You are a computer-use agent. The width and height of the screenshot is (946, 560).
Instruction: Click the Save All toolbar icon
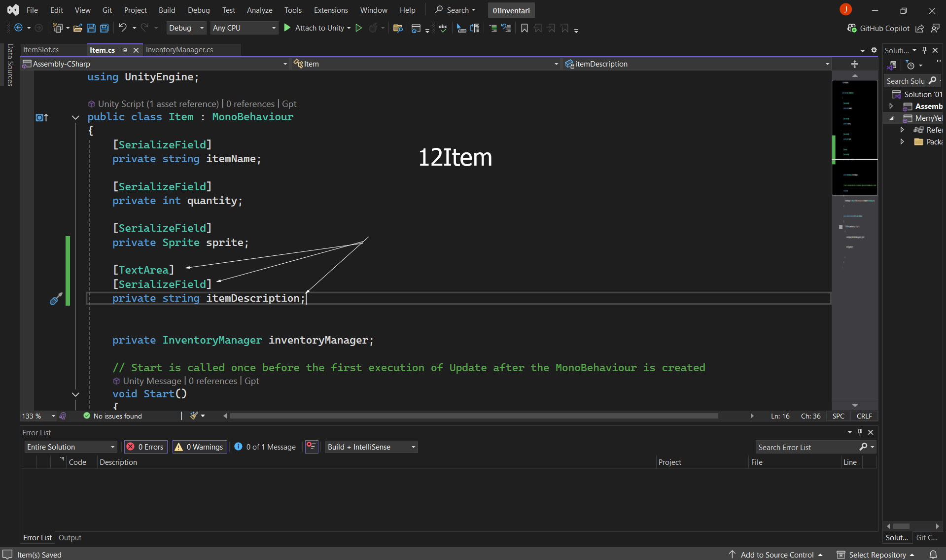(105, 28)
